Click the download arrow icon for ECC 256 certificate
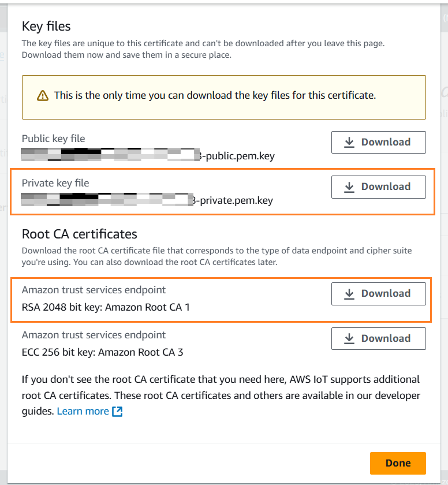 pyautogui.click(x=349, y=338)
